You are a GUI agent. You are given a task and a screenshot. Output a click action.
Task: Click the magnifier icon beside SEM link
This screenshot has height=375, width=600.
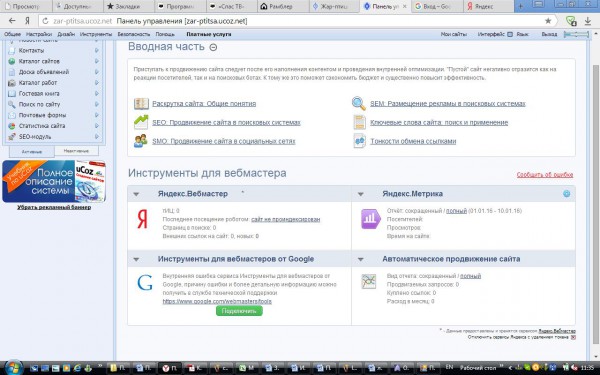pos(359,103)
